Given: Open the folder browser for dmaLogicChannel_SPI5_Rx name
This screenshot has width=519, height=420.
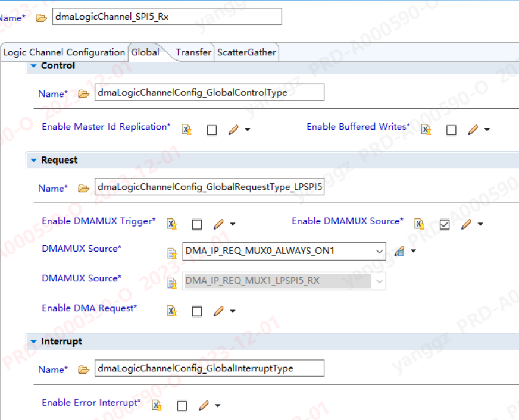Looking at the screenshot, I should pos(40,18).
